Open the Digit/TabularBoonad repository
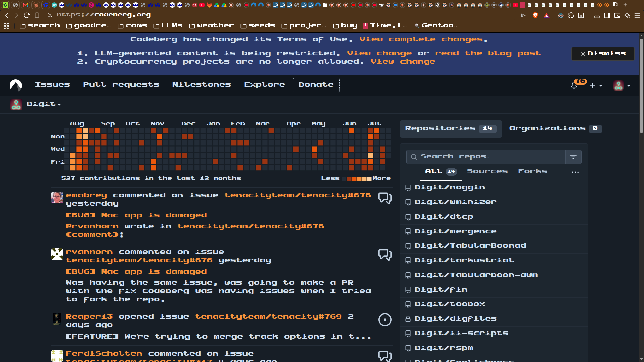 [x=470, y=246]
